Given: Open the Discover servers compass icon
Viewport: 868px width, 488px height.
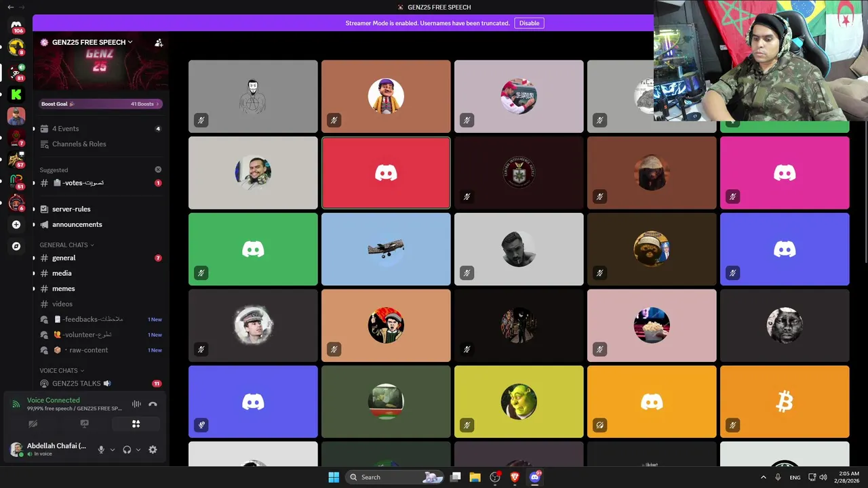Looking at the screenshot, I should tap(16, 246).
